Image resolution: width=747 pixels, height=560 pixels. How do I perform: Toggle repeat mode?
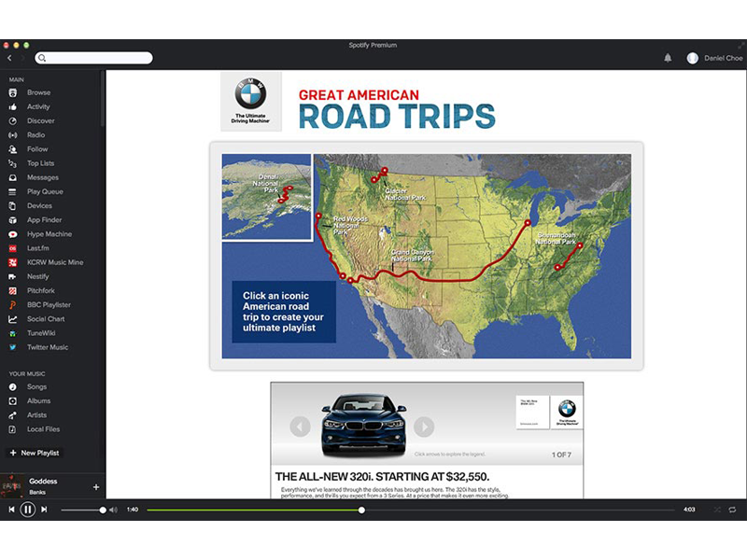(733, 510)
